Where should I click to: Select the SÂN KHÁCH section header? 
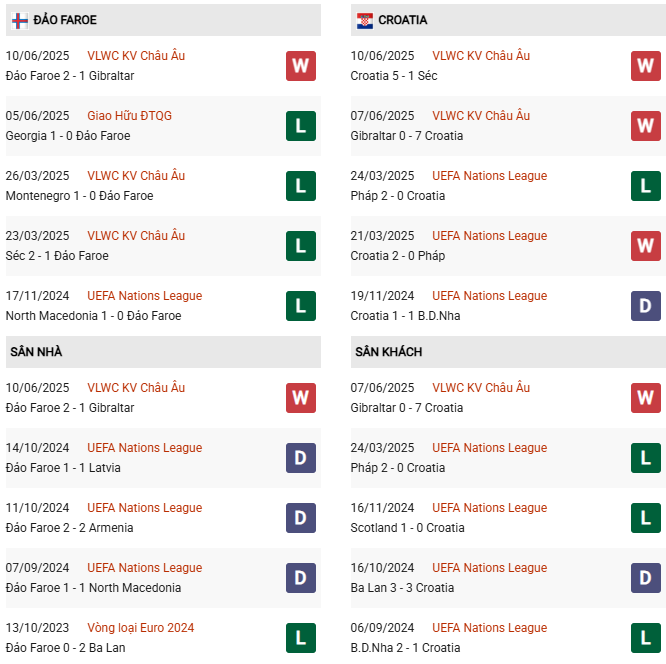pyautogui.click(x=388, y=352)
